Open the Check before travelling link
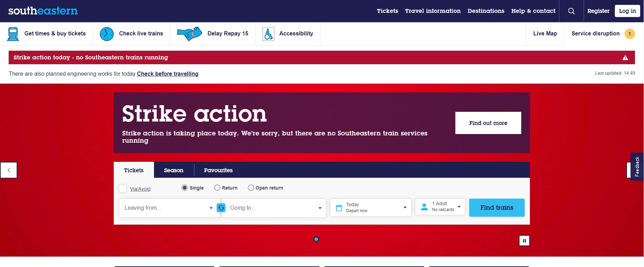This screenshot has width=644, height=267. (x=168, y=74)
